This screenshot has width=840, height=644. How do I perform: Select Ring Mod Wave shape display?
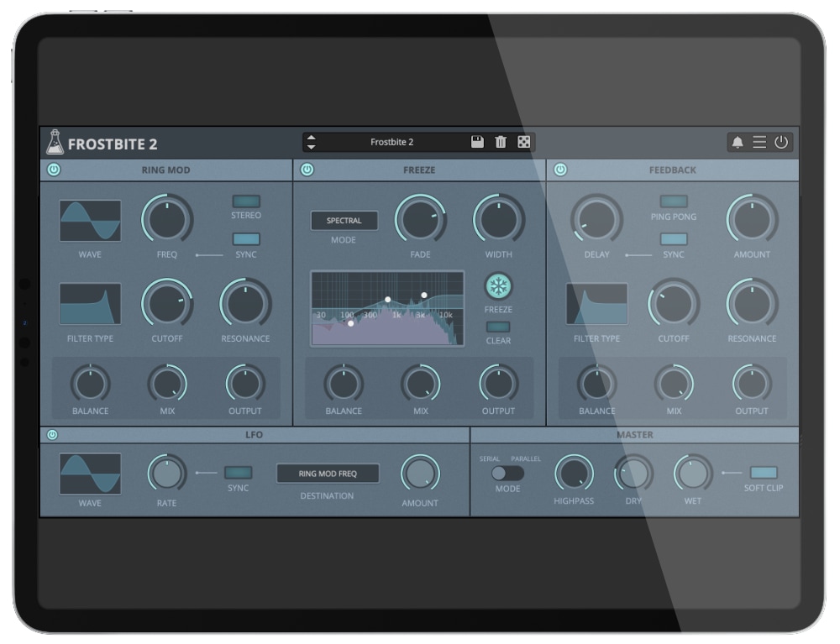tap(90, 221)
